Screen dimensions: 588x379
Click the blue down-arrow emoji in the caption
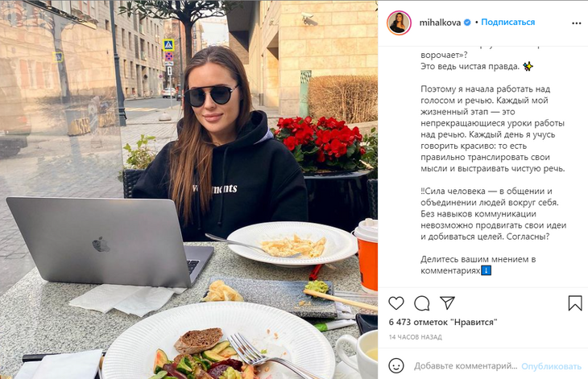coord(486,270)
